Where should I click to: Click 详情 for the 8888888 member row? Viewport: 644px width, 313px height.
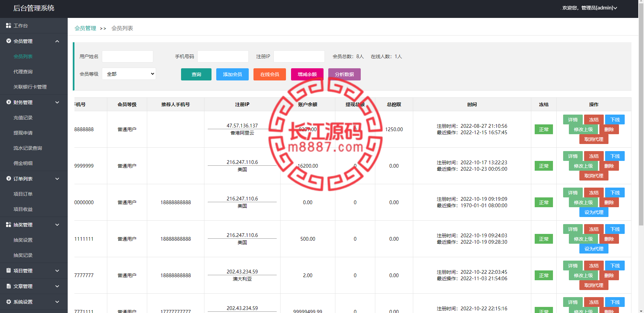(573, 120)
